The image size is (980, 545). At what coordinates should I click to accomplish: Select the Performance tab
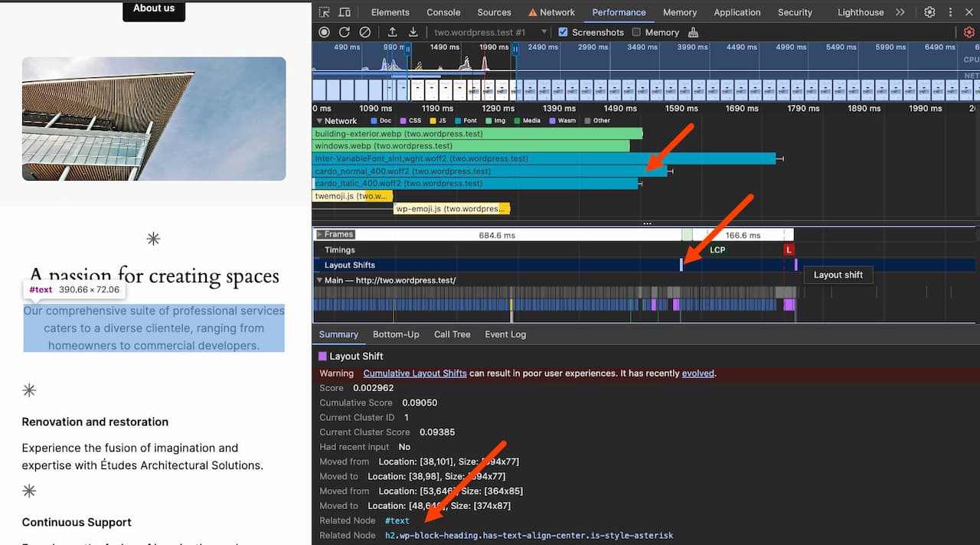[x=619, y=12]
